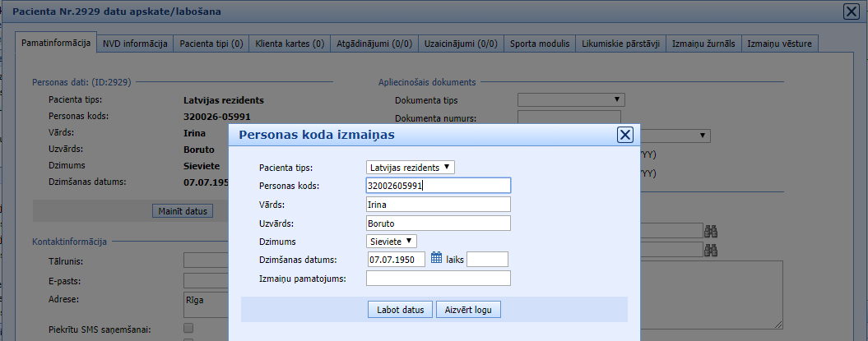Tick the Piekrītu SMS saņemšanai checkbox
The image size is (868, 341).
188,329
